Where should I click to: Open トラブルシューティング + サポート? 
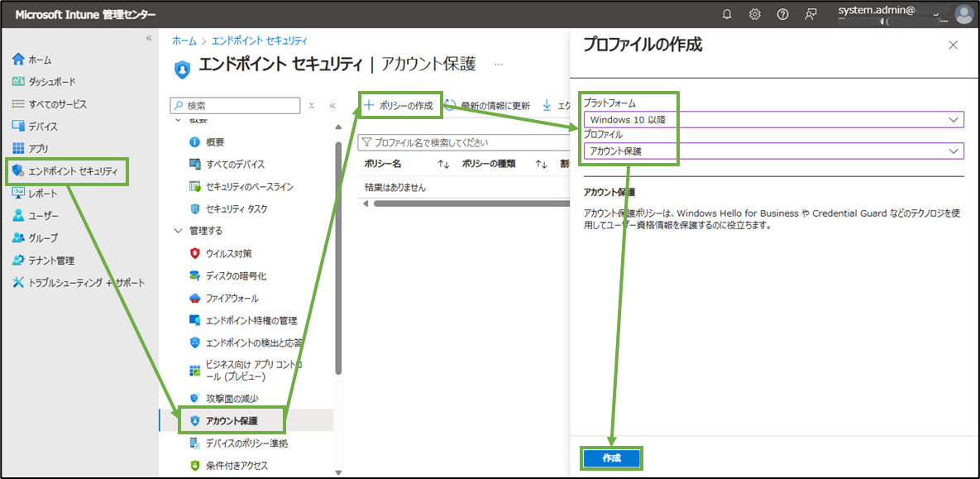point(78,283)
